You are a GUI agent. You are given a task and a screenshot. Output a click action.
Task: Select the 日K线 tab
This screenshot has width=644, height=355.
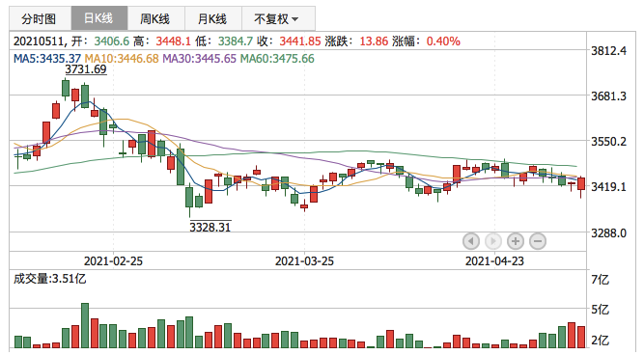99,18
